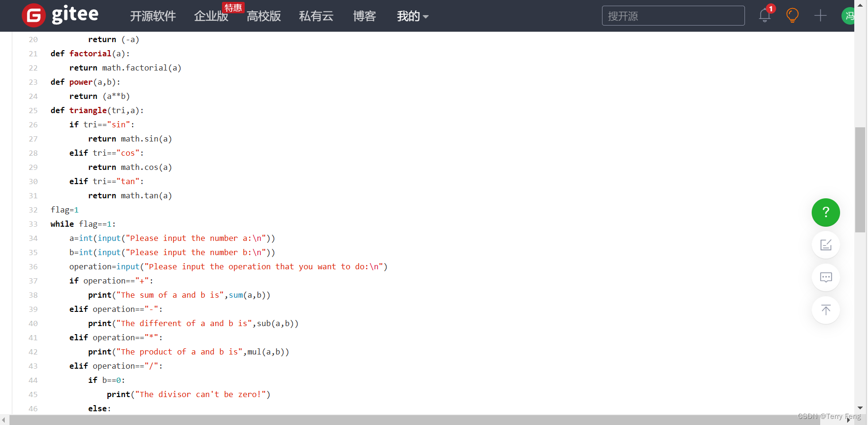This screenshot has width=868, height=425.
Task: Click line number 37
Action: click(33, 281)
